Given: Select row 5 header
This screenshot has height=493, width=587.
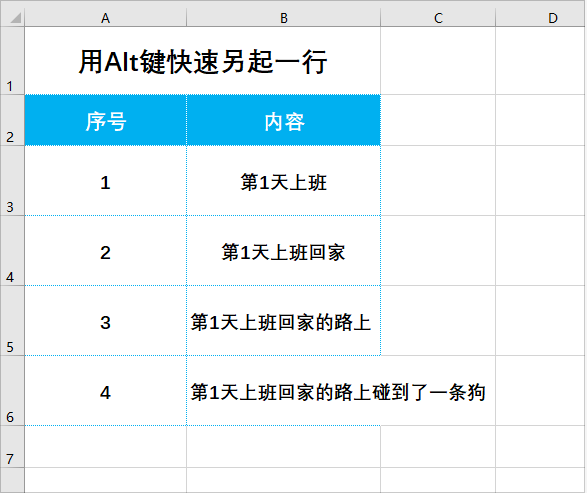Looking at the screenshot, I should (x=12, y=320).
